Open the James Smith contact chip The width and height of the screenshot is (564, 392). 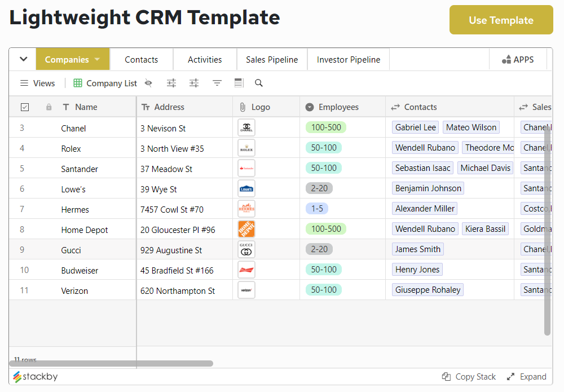pyautogui.click(x=417, y=249)
